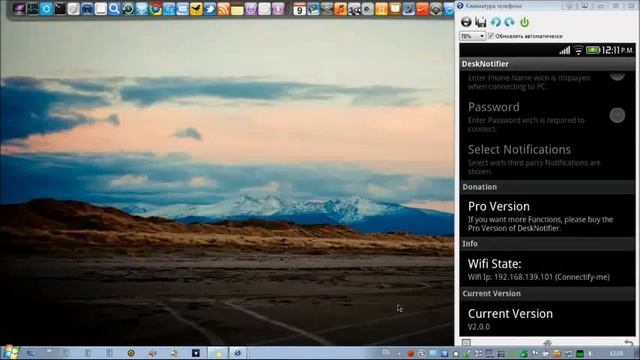Click the orange RSS feed icon in dock
The height and width of the screenshot is (360, 640).
coord(223,9)
